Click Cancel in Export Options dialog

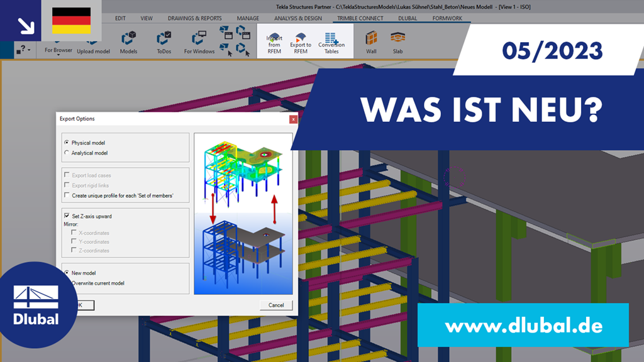coord(275,305)
